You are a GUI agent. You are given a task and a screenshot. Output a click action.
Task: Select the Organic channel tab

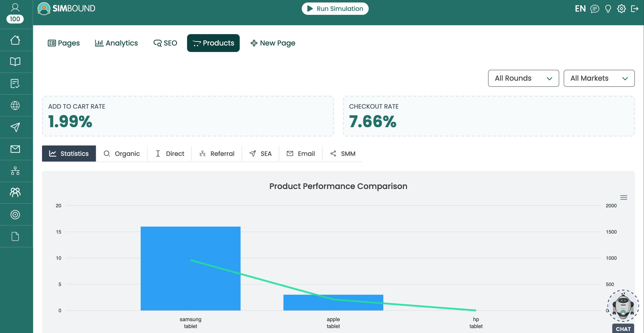[x=122, y=154]
